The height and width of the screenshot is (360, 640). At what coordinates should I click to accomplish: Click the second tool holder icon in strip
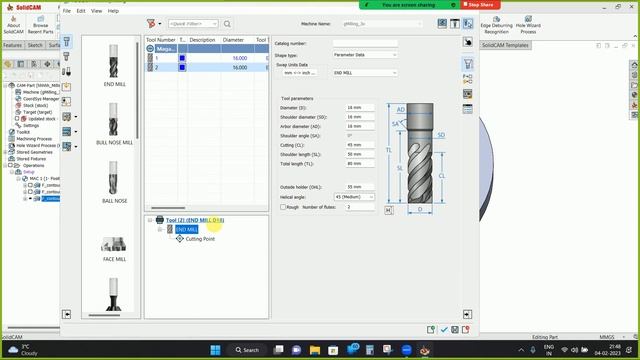point(66,56)
